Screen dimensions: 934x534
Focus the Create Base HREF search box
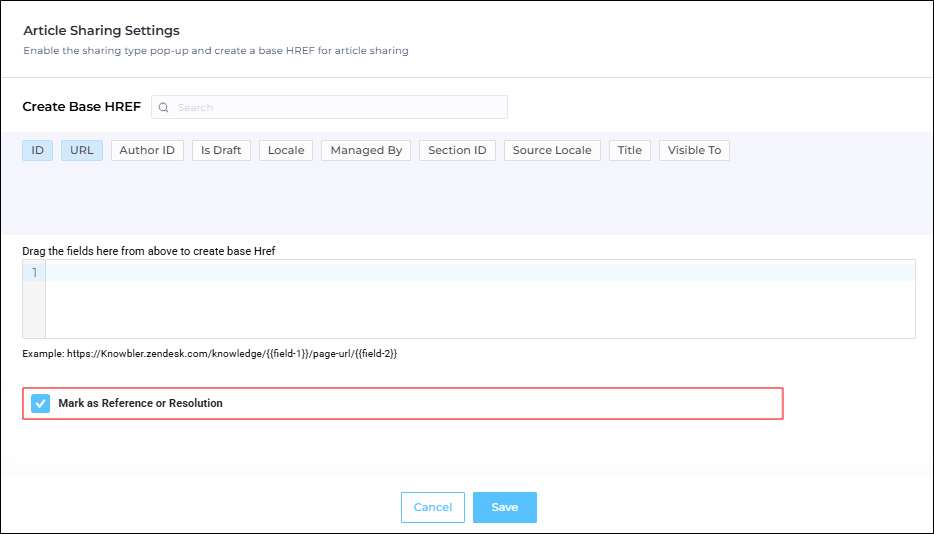click(x=329, y=107)
